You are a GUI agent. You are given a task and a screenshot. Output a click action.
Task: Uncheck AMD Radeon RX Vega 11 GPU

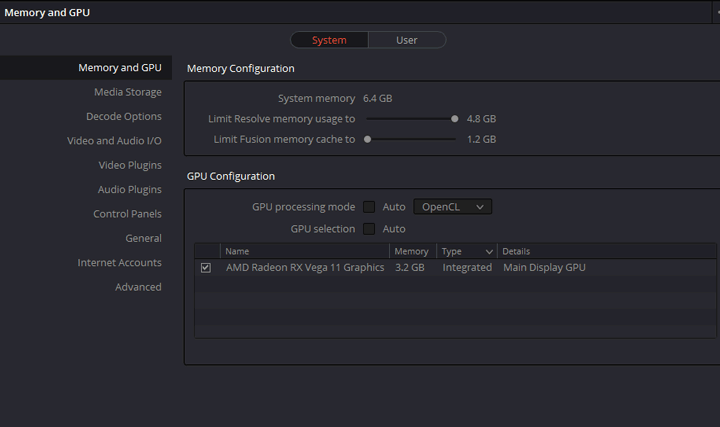(206, 268)
